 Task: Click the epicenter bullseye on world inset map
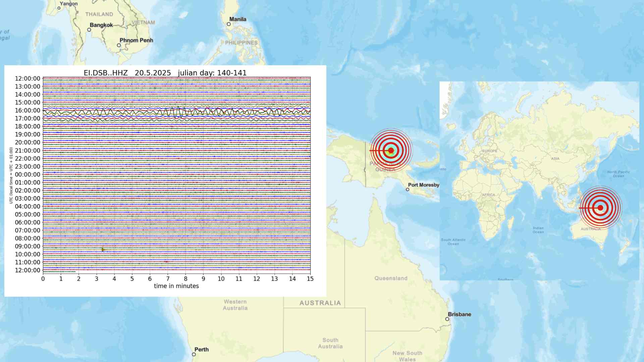point(600,208)
